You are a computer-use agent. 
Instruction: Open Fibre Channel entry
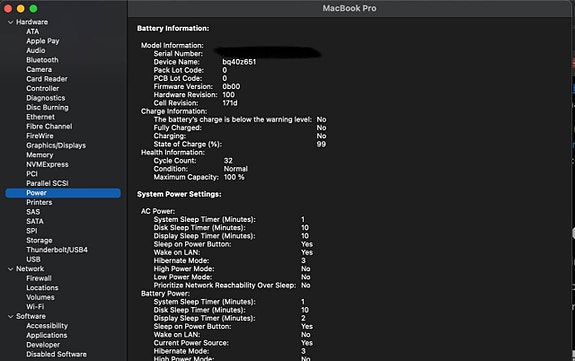pos(49,127)
